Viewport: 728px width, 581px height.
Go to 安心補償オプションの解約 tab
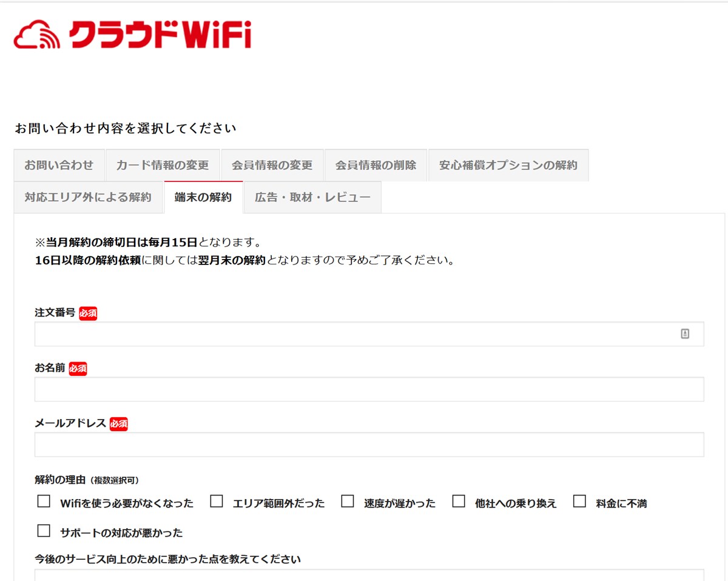[x=508, y=165]
